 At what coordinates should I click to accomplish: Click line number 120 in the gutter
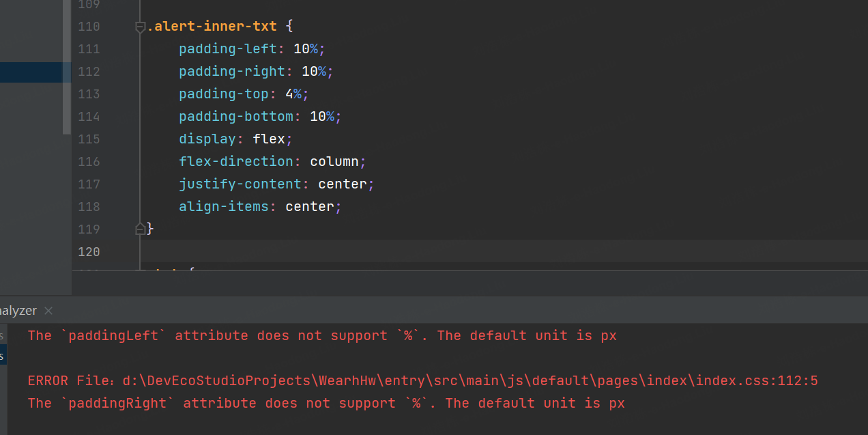89,252
